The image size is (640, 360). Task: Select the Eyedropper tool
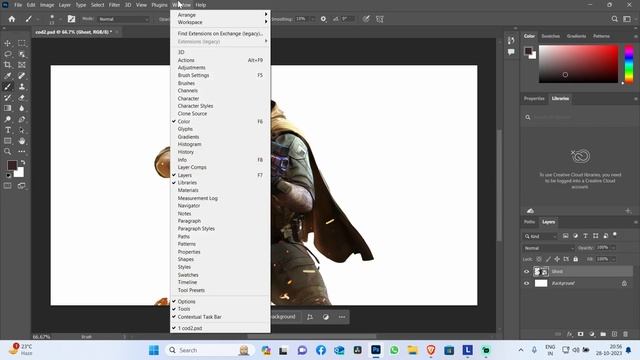7,76
